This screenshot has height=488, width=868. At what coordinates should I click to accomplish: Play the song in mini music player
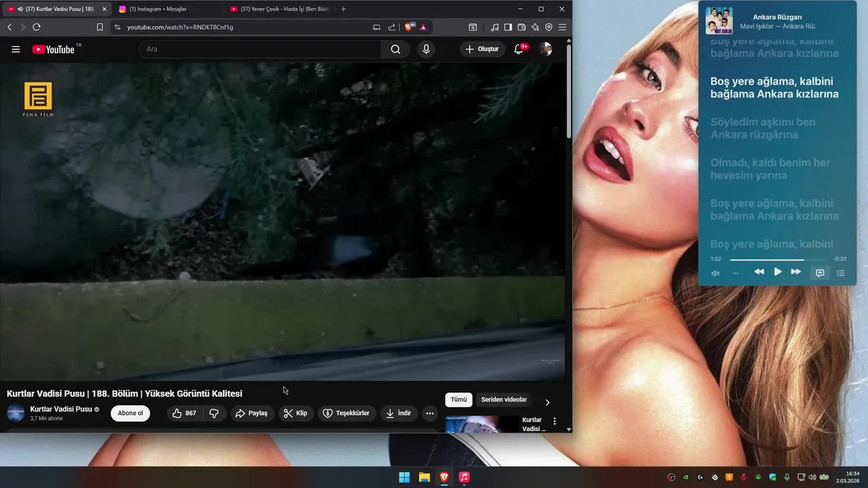coord(778,272)
